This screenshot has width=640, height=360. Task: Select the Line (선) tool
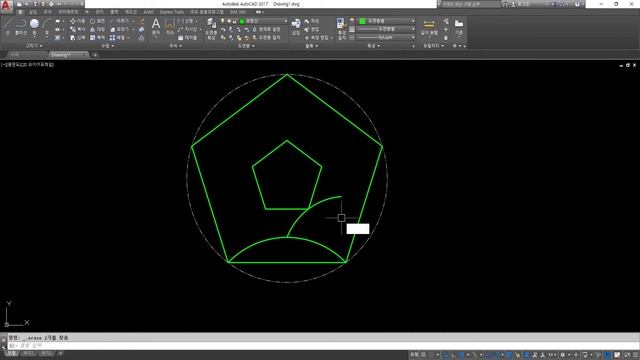[x=7, y=26]
